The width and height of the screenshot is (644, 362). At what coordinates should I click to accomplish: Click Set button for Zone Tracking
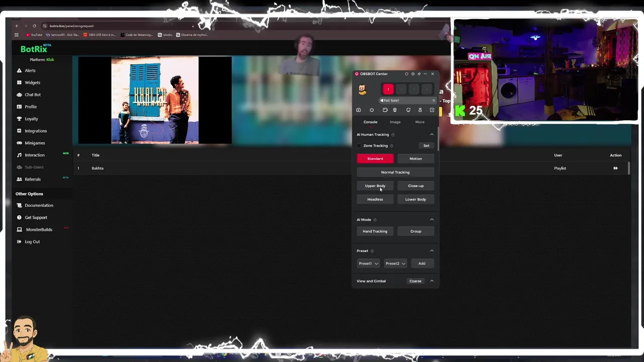pos(426,146)
